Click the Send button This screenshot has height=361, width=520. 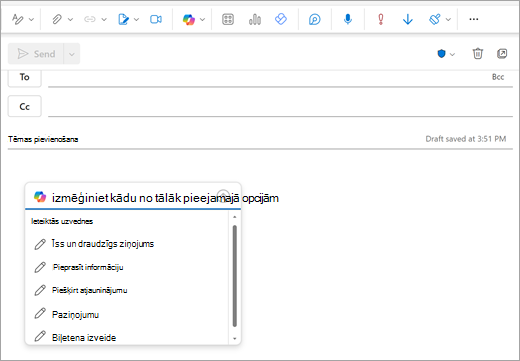pyautogui.click(x=36, y=54)
